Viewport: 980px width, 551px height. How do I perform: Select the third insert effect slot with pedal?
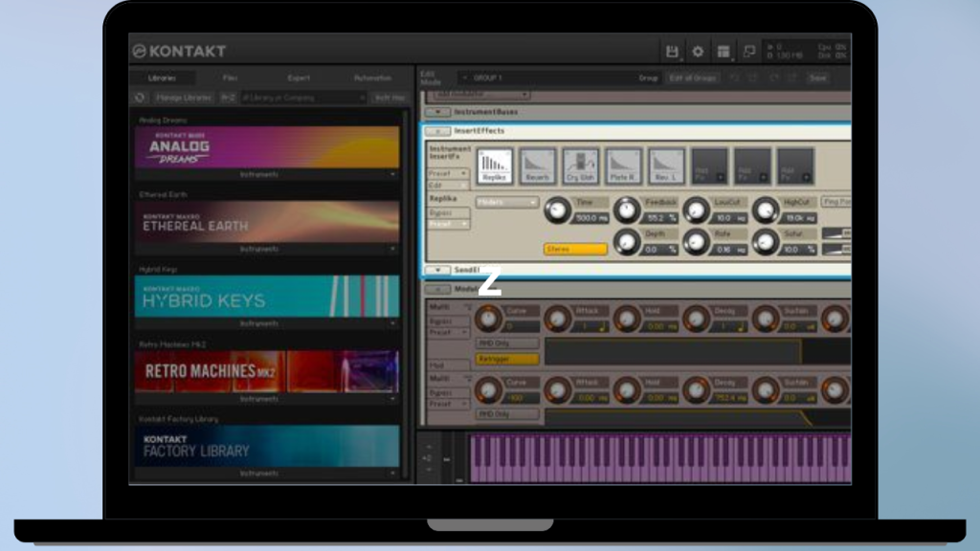[x=581, y=166]
